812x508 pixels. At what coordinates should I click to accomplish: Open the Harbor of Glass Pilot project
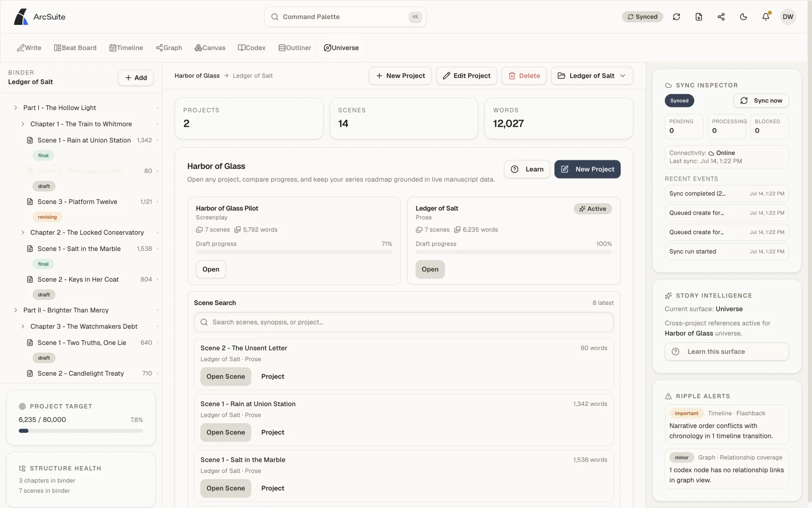point(211,270)
